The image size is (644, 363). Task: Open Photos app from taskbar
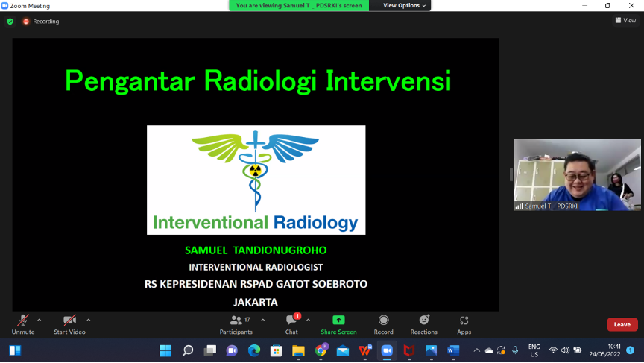coord(432,350)
